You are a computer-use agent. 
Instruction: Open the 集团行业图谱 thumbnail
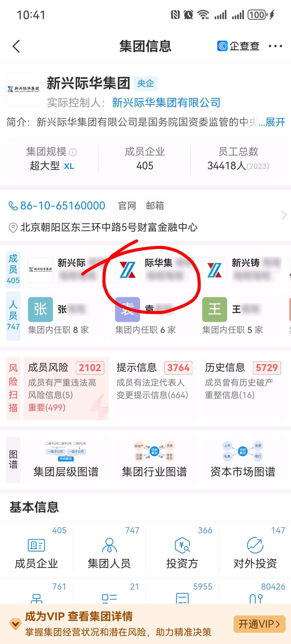(154, 460)
